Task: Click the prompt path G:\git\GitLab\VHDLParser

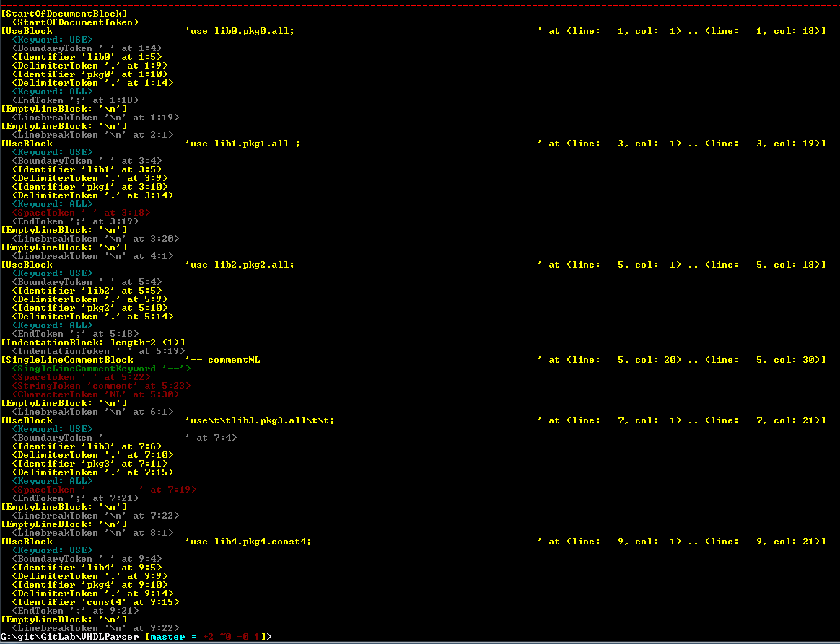Action: (x=70, y=637)
